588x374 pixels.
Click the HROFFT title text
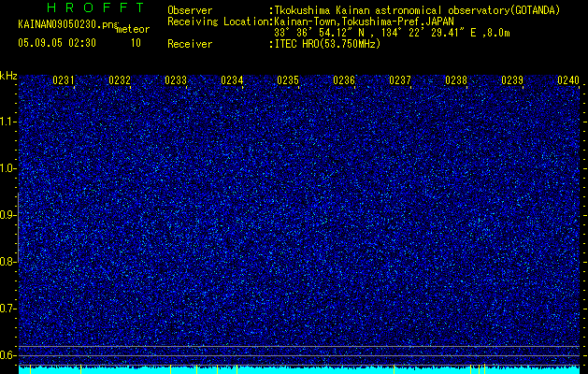[x=95, y=7]
